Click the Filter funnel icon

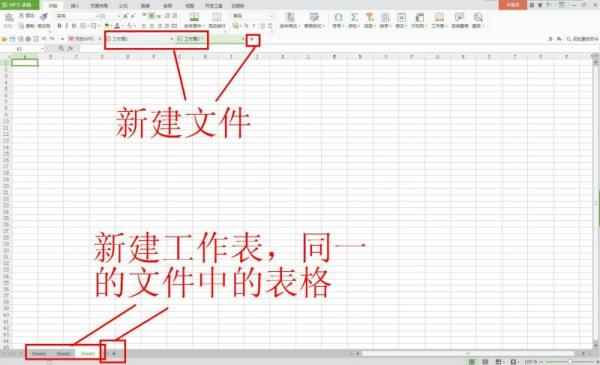tap(369, 17)
